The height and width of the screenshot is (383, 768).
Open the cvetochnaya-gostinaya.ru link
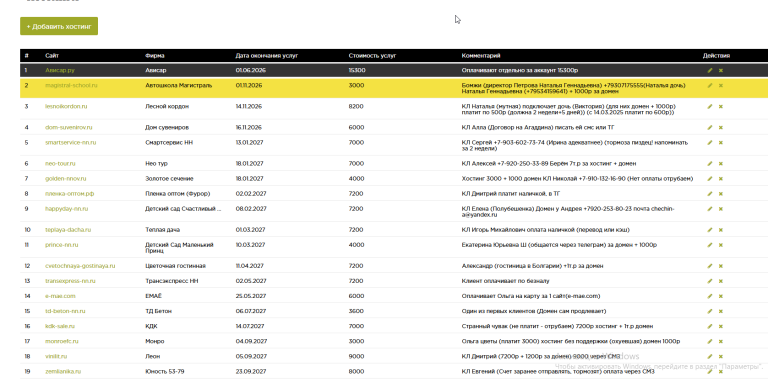80,266
